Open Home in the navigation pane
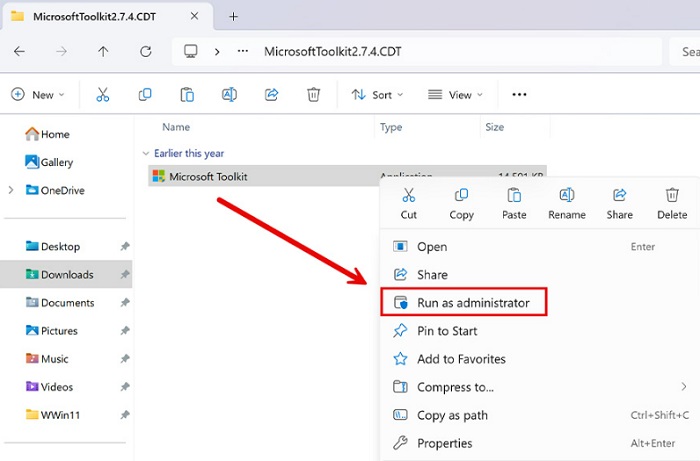 (47, 134)
